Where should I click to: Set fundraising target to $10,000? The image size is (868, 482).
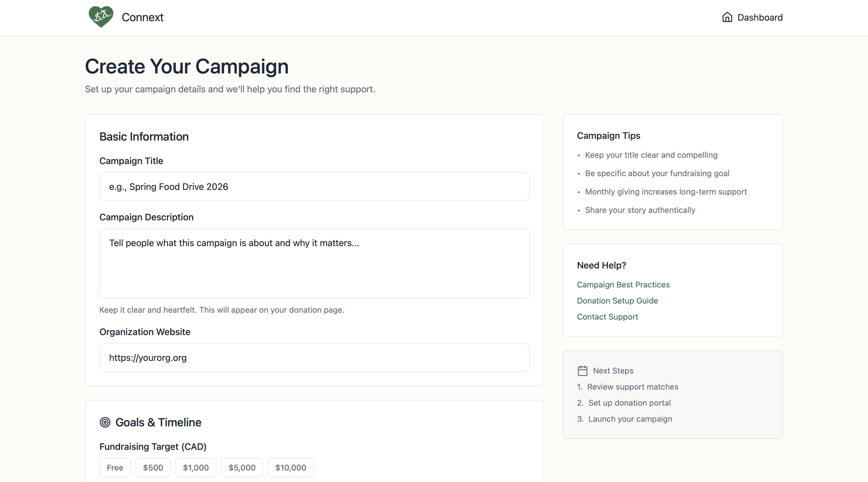290,468
